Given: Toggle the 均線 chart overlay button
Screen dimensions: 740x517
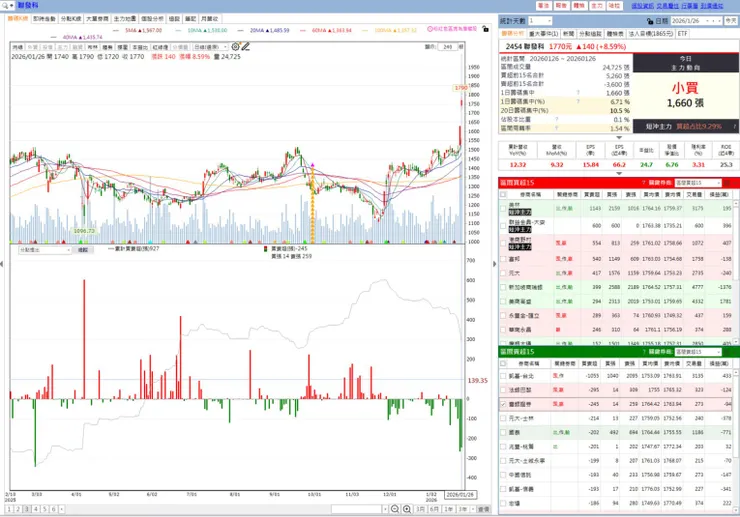Looking at the screenshot, I should pos(17,47).
